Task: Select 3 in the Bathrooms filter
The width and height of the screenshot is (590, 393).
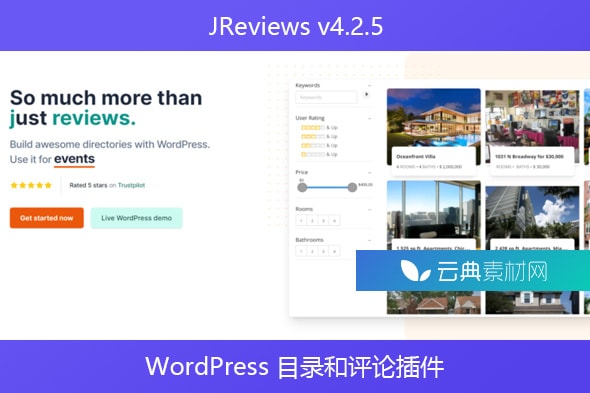Action: click(x=323, y=251)
